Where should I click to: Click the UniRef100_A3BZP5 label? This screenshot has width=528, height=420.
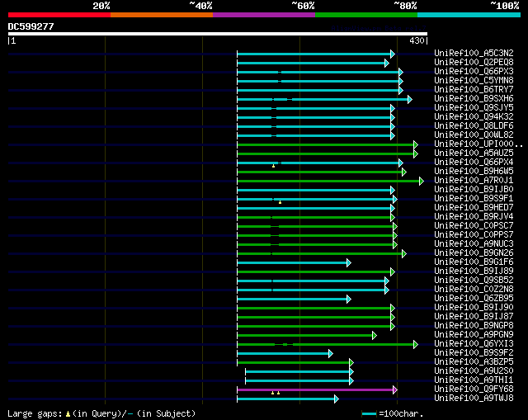474,362
